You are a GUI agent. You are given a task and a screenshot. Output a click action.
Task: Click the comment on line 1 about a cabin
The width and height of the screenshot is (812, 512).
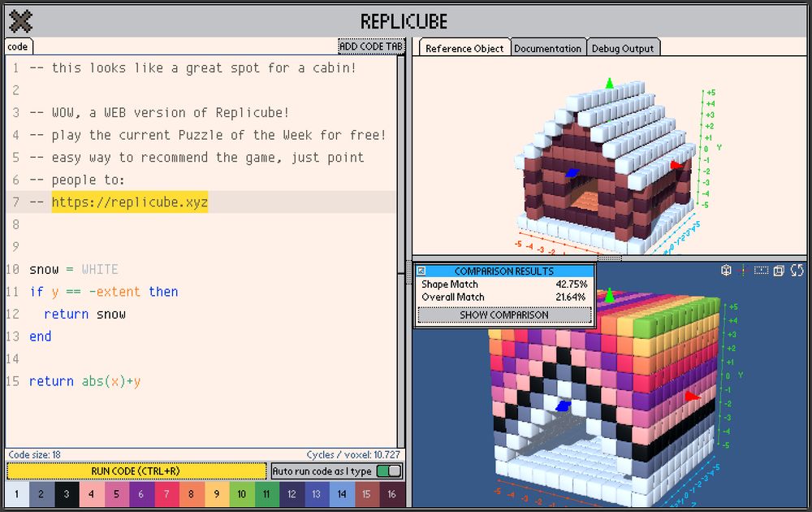point(192,68)
